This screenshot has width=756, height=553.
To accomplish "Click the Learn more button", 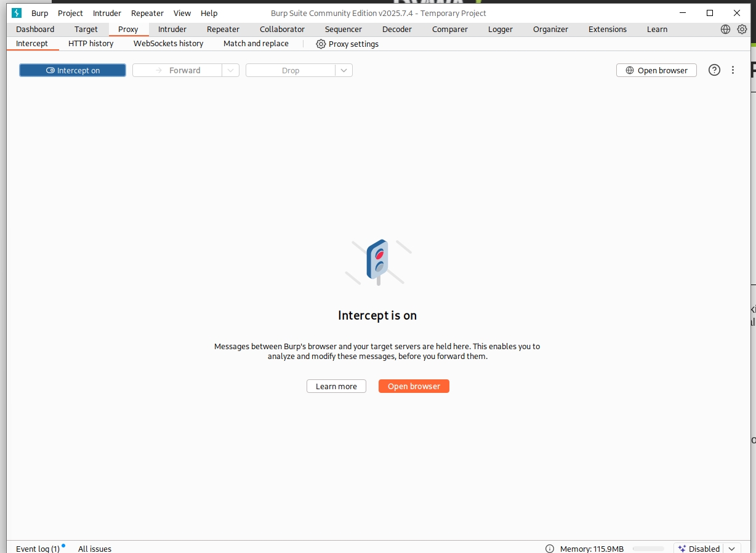I will click(336, 386).
